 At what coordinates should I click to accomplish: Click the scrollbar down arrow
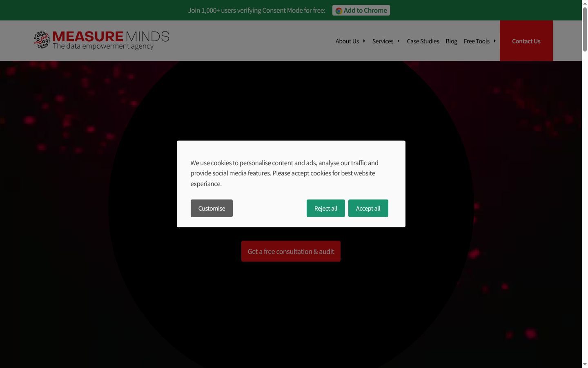(585, 364)
